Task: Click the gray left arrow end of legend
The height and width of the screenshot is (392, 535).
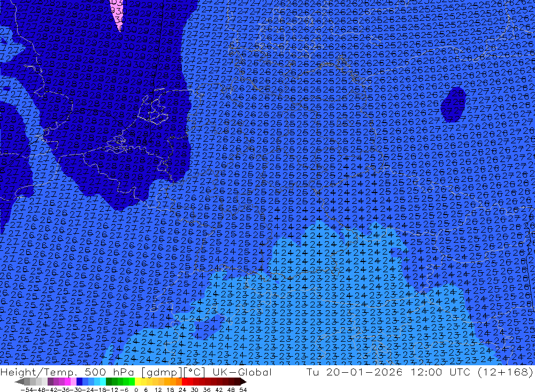Action: [19, 382]
